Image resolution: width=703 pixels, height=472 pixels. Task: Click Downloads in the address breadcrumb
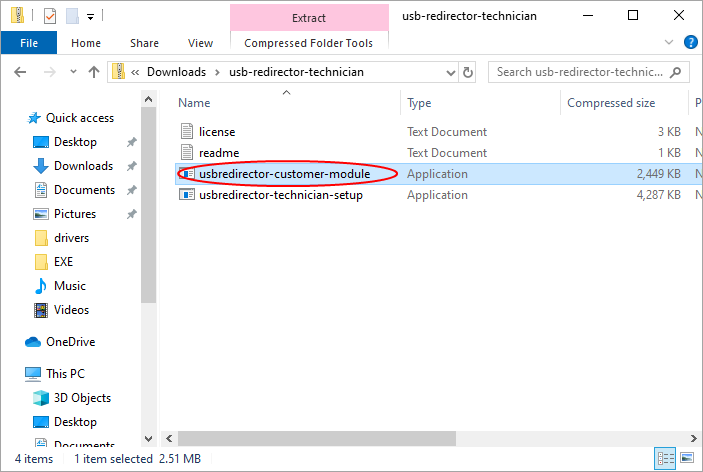(176, 72)
